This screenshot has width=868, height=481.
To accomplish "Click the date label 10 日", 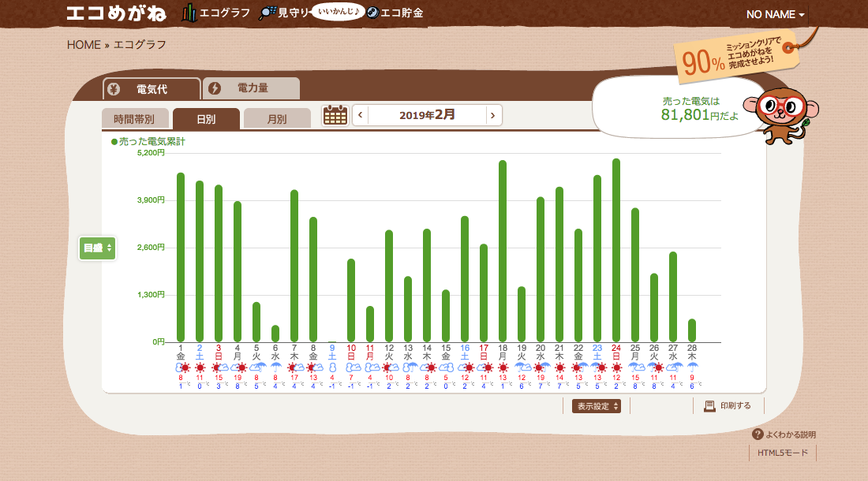I will [351, 352].
